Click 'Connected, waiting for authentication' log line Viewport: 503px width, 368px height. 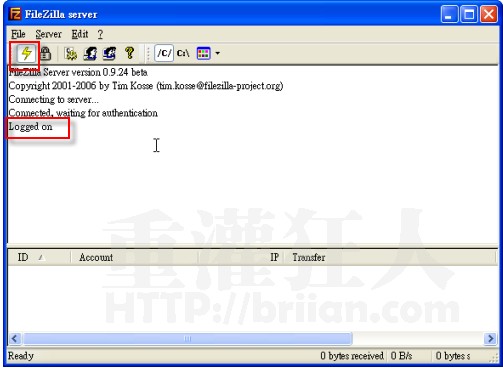[x=83, y=113]
